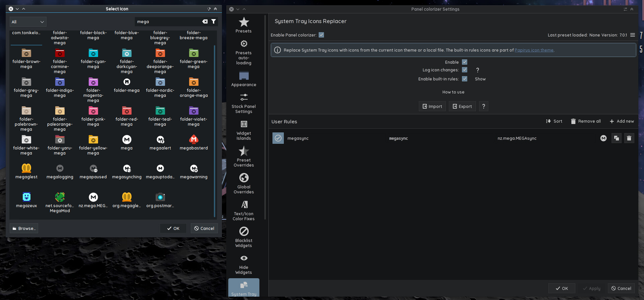Image resolution: width=644 pixels, height=300 pixels.
Task: Open the Papirus icon theme link
Action: (x=534, y=50)
